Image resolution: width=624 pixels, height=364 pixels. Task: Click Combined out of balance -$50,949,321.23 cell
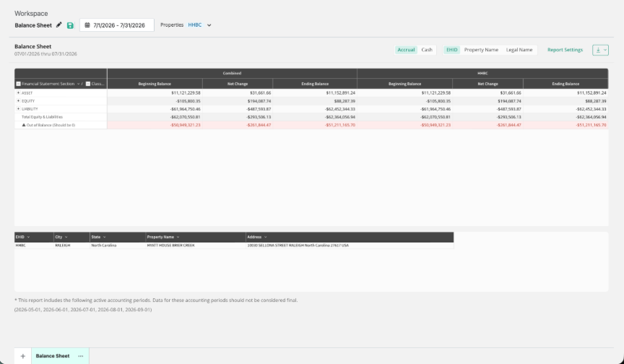tap(155, 125)
